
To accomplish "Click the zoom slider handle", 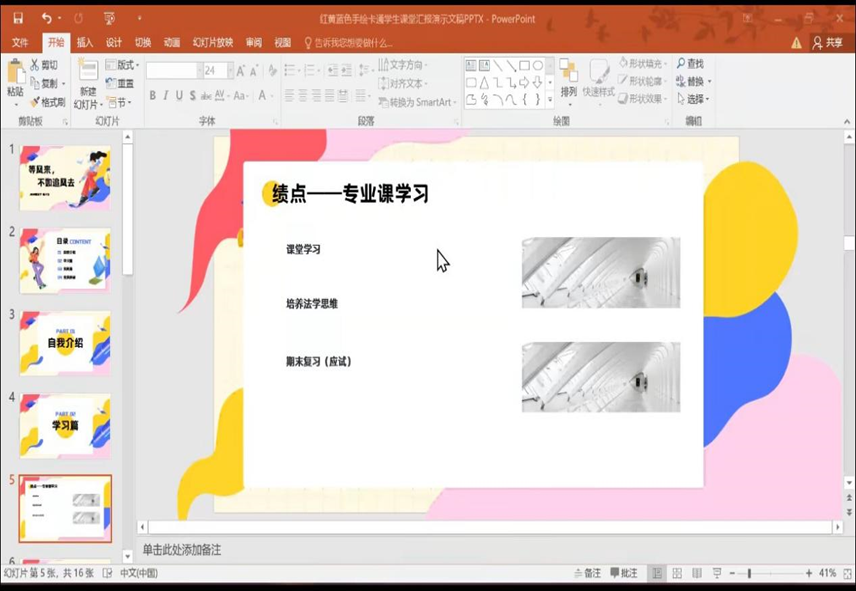I will click(749, 573).
